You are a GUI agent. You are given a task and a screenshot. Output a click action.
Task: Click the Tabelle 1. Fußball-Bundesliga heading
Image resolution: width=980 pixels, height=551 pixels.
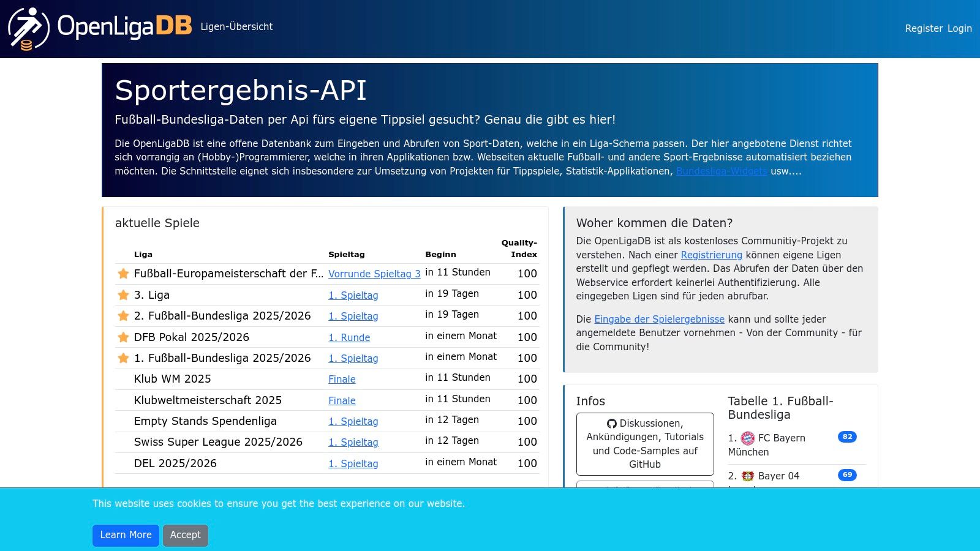point(780,408)
